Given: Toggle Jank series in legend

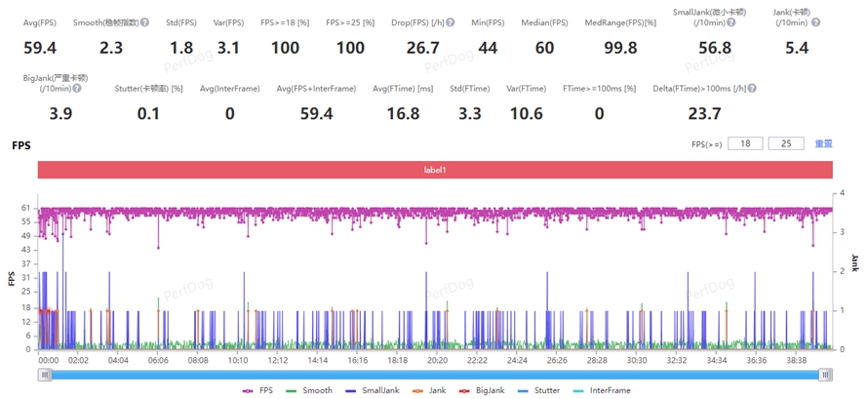Looking at the screenshot, I should coord(430,390).
